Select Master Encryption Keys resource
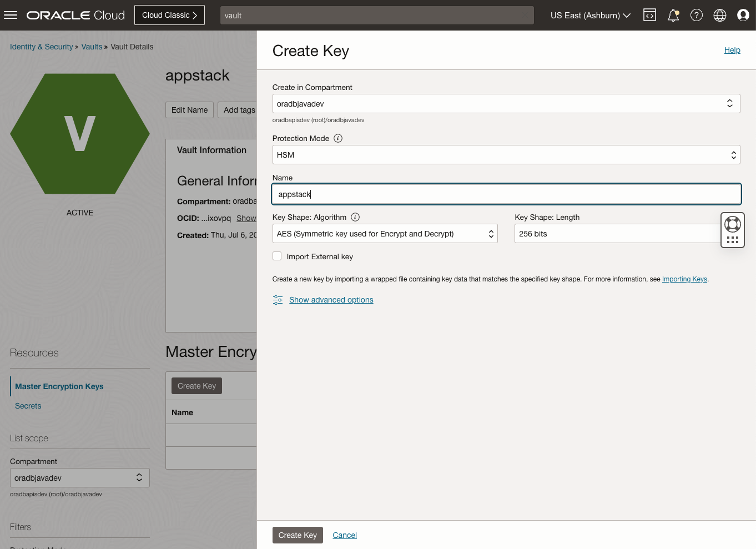Image resolution: width=756 pixels, height=549 pixels. 59,386
